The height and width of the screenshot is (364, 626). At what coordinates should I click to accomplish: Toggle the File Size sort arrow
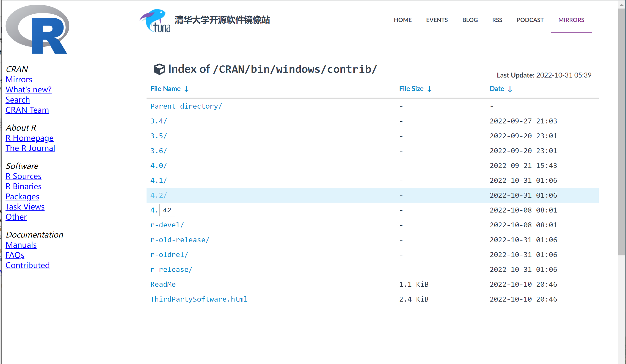point(430,89)
